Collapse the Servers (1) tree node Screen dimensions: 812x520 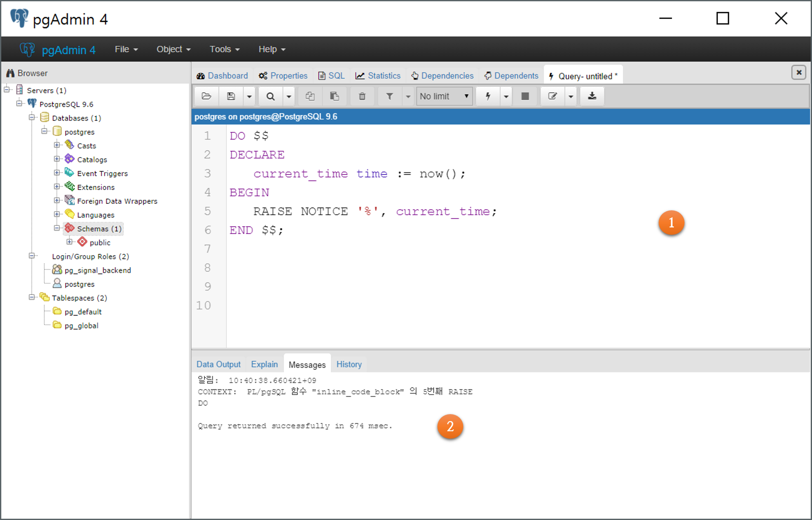point(7,90)
